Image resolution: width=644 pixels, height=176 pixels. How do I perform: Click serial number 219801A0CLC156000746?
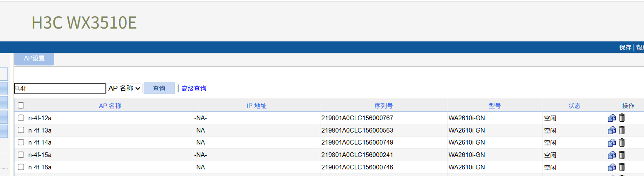coord(357,167)
